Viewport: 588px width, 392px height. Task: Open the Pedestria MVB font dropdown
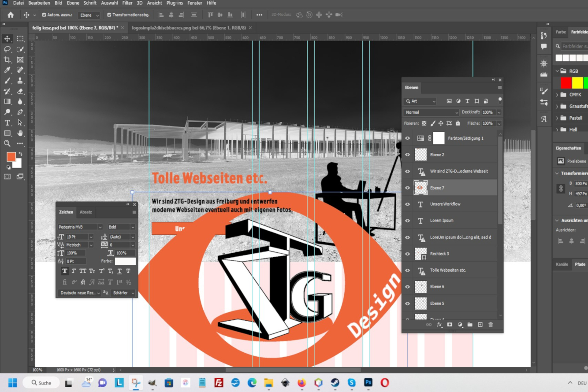(x=80, y=227)
